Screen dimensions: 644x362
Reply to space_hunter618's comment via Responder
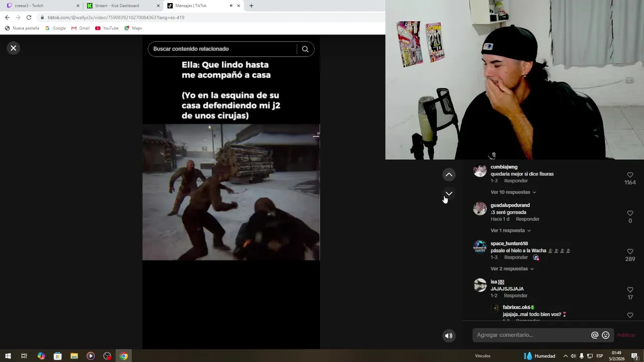516,257
